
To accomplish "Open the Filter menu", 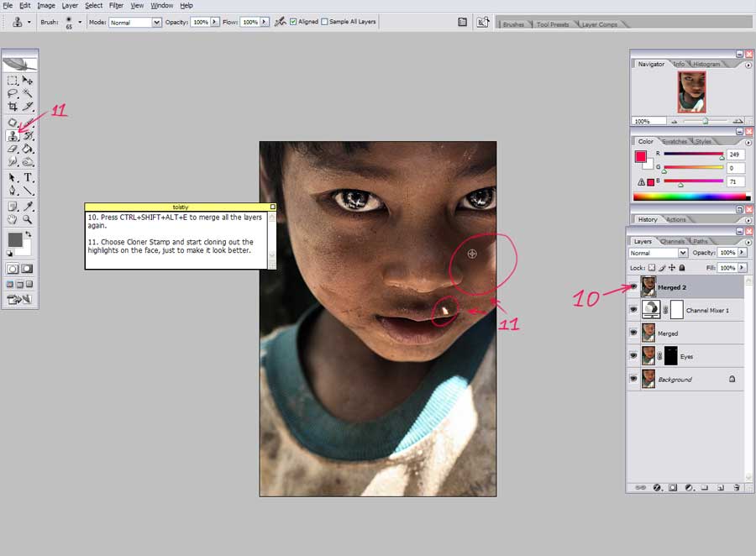I will (116, 6).
